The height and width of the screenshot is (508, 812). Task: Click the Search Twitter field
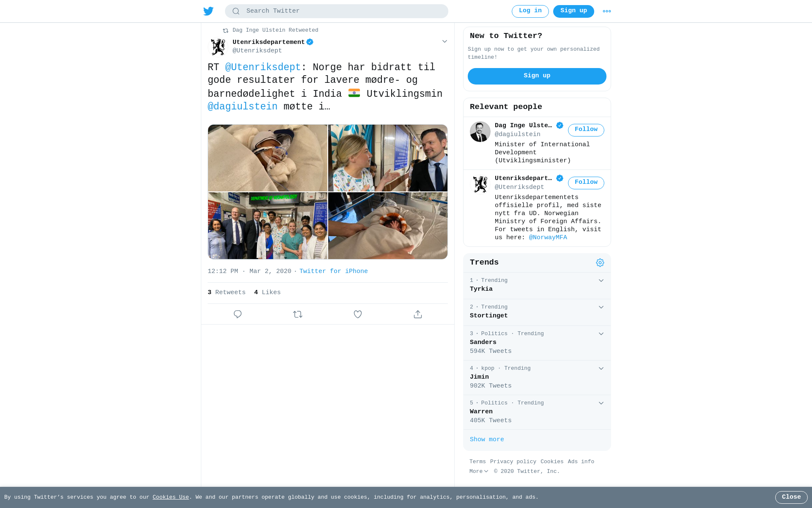coord(337,11)
